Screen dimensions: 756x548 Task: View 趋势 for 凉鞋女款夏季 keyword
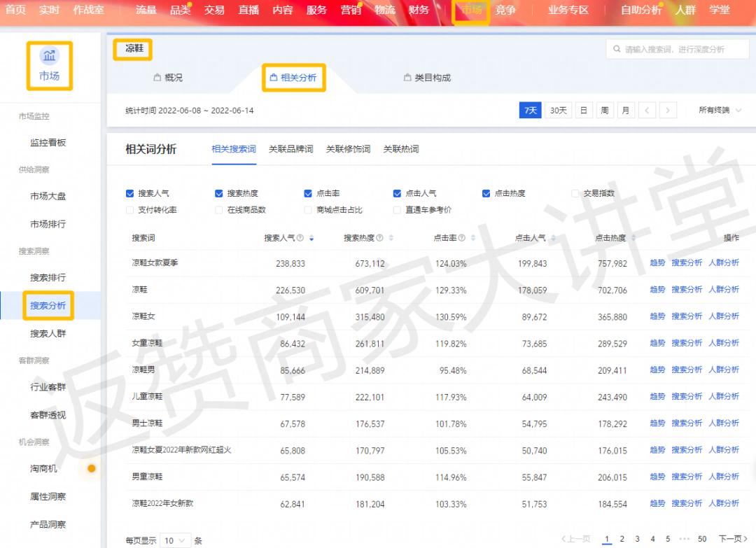tap(657, 263)
